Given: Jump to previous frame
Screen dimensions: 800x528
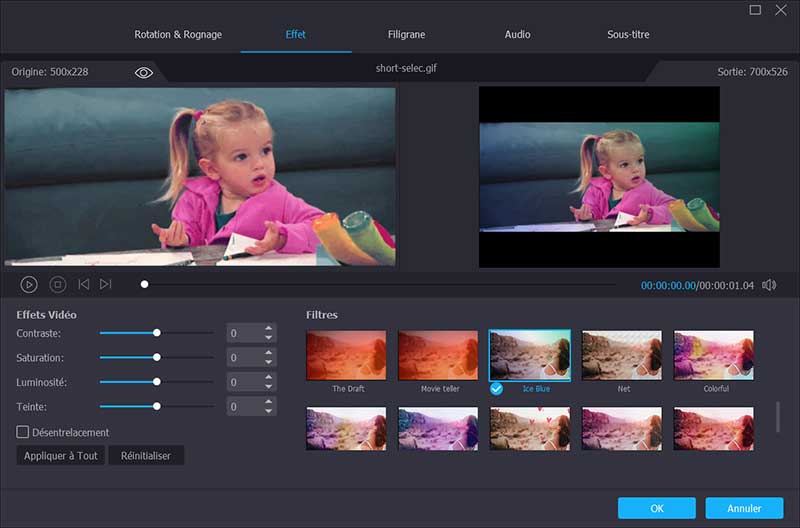Looking at the screenshot, I should [84, 285].
